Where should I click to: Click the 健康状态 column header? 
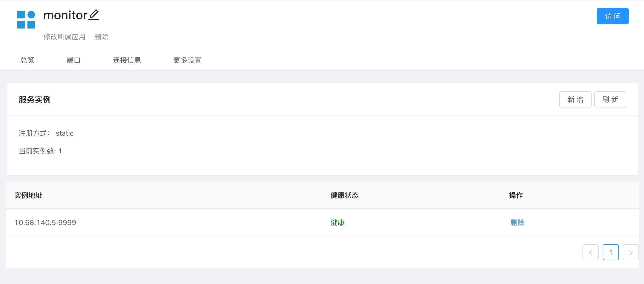(344, 195)
